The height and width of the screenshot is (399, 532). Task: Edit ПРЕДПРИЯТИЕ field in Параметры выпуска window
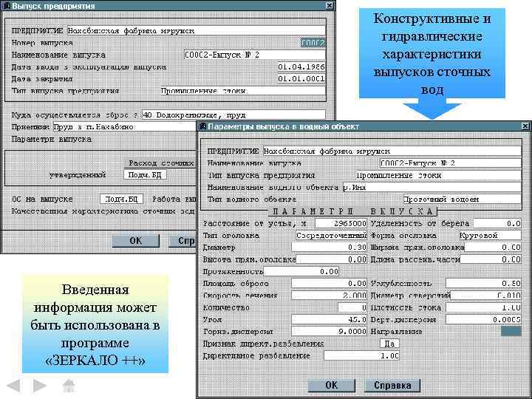click(392, 151)
